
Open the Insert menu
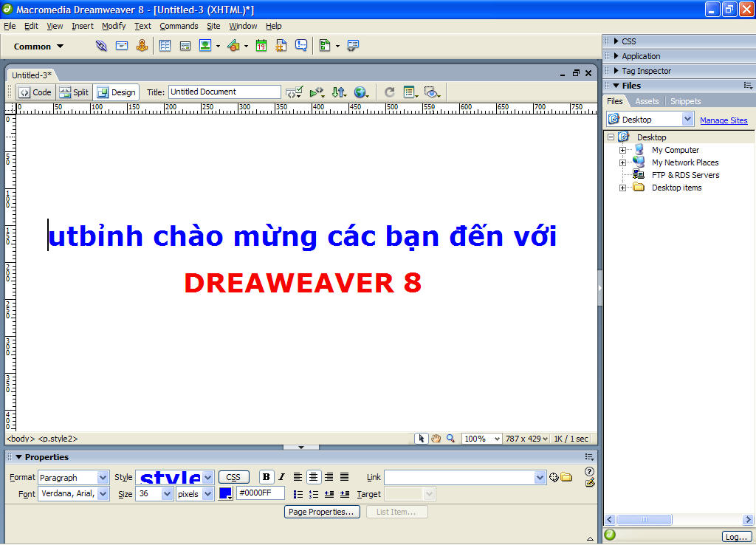pyautogui.click(x=83, y=26)
